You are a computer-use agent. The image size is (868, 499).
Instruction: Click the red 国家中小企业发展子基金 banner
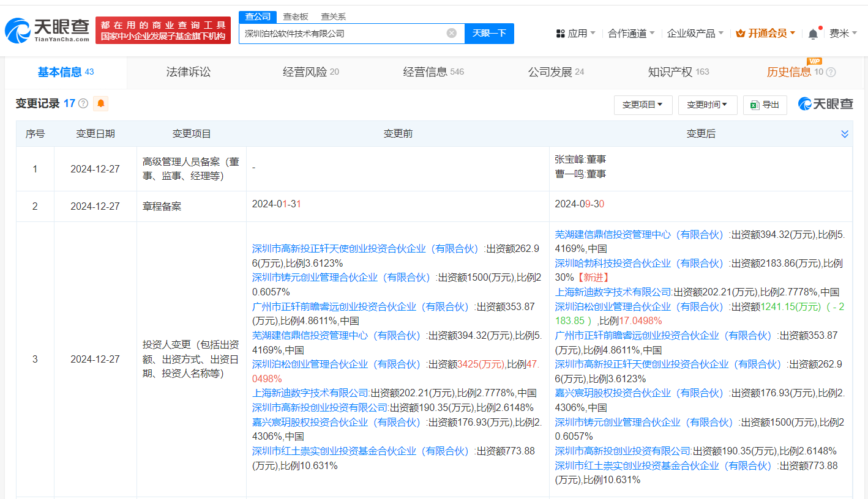(163, 31)
